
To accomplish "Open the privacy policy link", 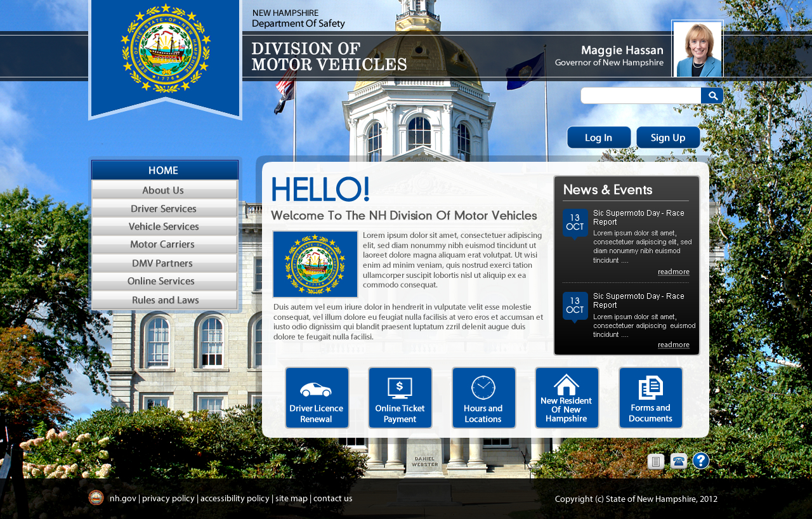I will [168, 498].
